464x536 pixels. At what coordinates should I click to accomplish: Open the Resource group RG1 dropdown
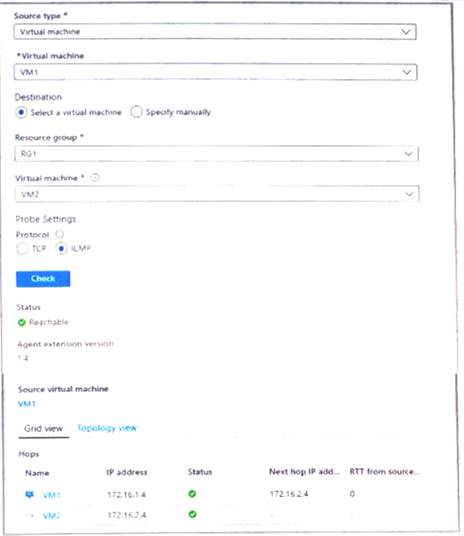click(x=216, y=153)
